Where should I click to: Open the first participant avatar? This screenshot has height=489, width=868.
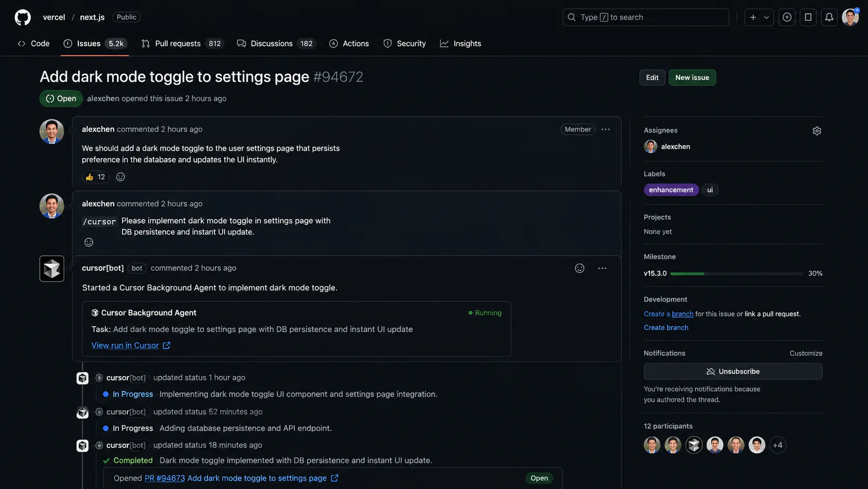point(652,445)
